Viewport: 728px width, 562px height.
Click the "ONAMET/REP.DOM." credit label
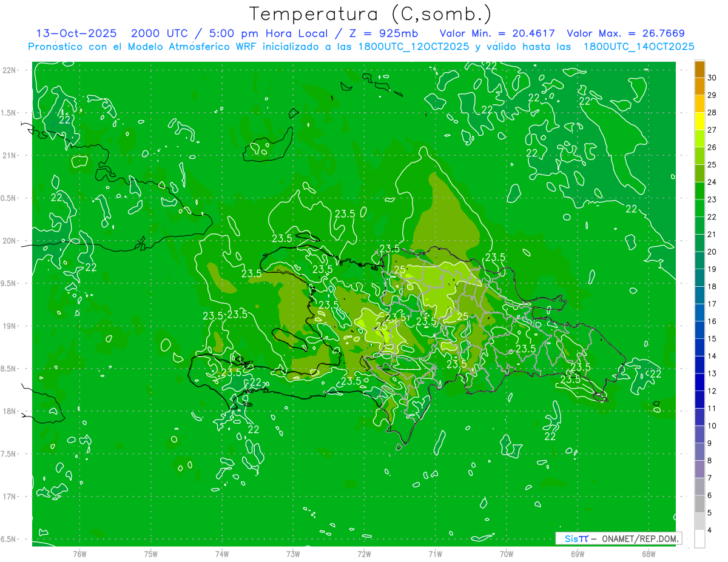(639, 538)
